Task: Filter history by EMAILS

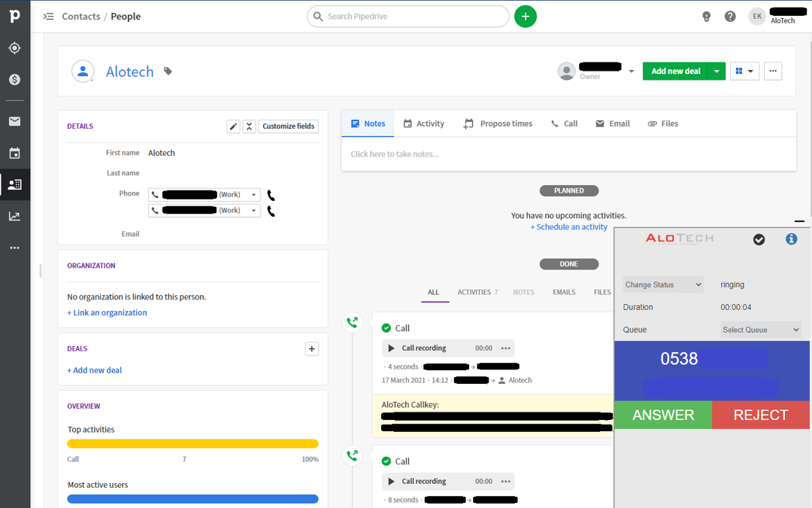Action: click(564, 292)
